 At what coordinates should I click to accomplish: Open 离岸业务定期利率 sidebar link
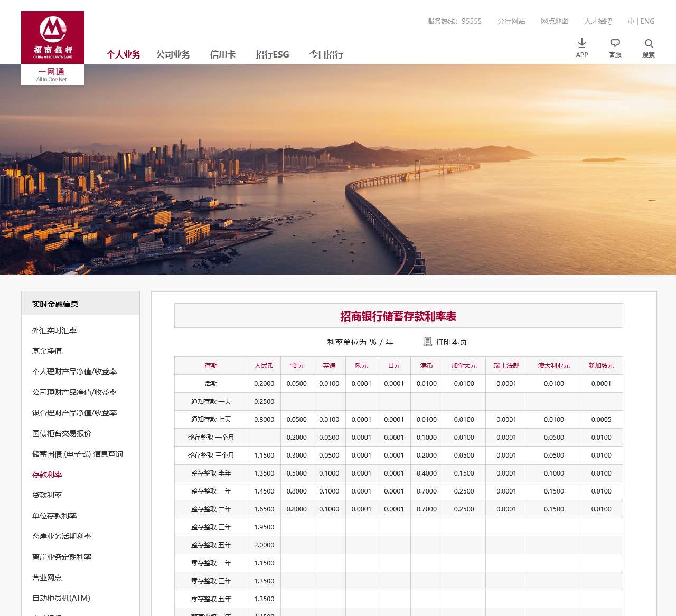coord(62,557)
